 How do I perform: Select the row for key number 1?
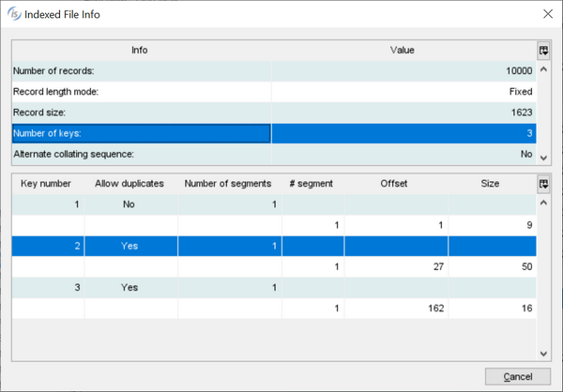click(x=141, y=204)
